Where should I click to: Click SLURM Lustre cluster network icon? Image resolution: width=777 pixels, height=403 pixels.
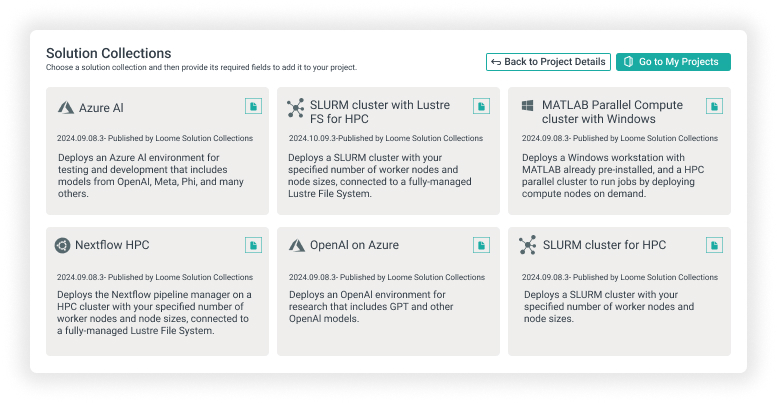click(x=295, y=108)
